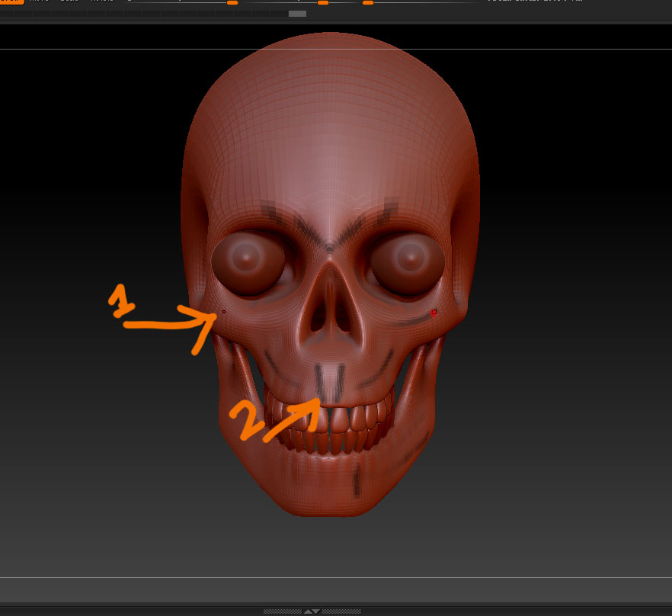
Task: Click the rightmost orange slider handle at top
Action: click(368, 2)
